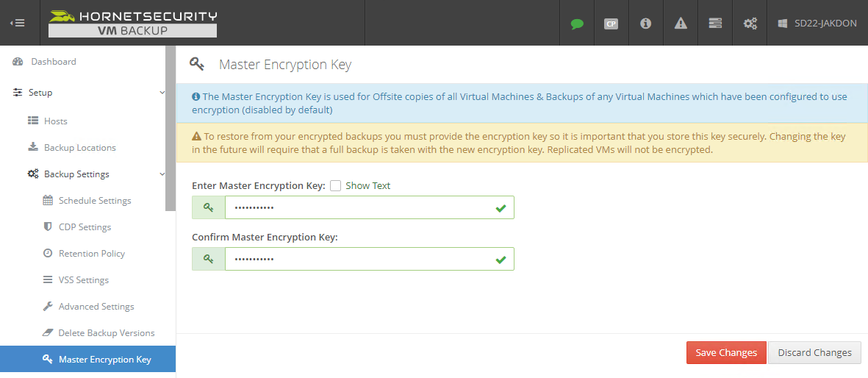
Task: Open Schedule Settings in the sidebar
Action: click(95, 201)
